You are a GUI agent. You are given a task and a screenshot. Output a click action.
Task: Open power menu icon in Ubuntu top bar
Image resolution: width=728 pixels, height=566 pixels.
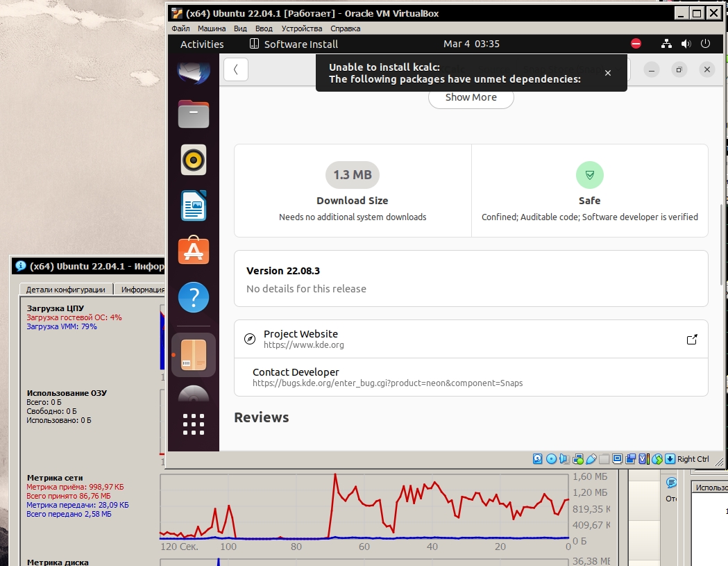(x=705, y=44)
